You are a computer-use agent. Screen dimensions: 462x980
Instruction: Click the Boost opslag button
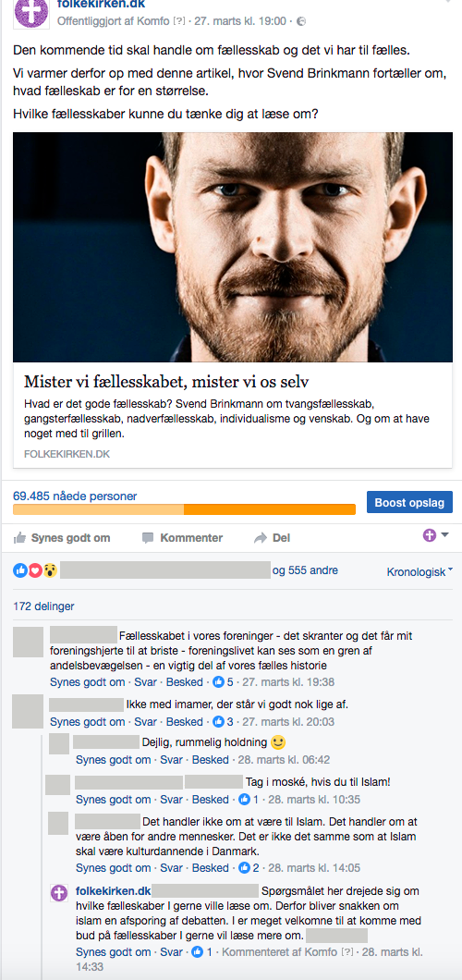[x=409, y=503]
